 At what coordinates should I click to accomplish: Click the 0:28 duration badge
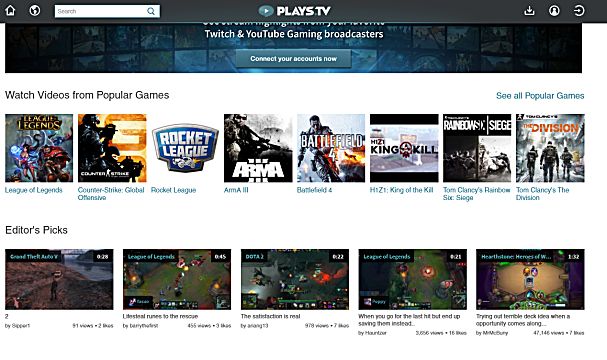pos(102,257)
